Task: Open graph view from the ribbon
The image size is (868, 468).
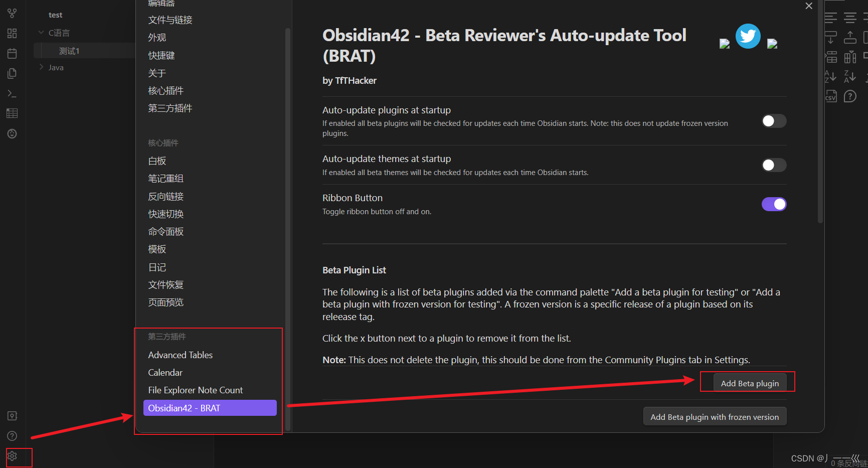Action: (12, 13)
